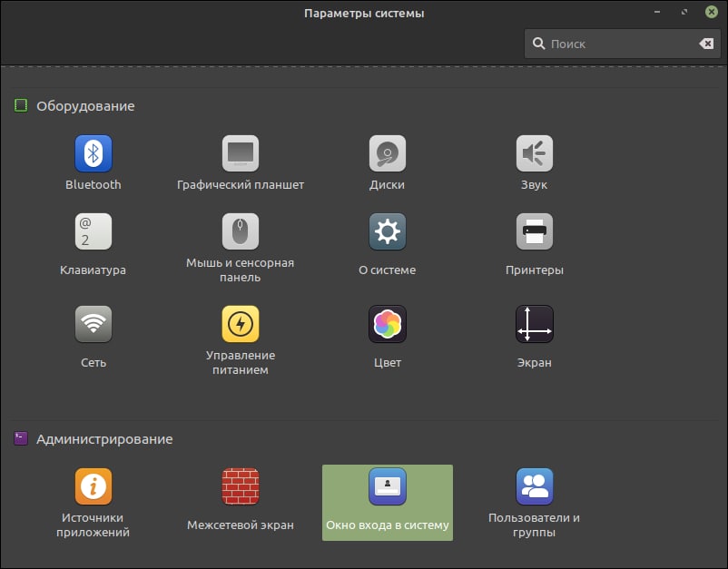Viewport: 728px width, 569px height.
Task: Click the Окно входа в систему label
Action: click(388, 525)
